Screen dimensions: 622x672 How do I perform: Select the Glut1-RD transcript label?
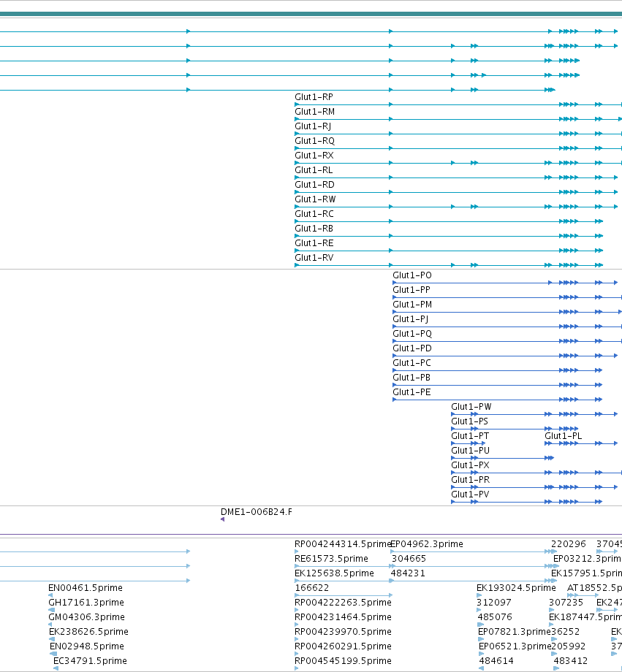(x=314, y=185)
